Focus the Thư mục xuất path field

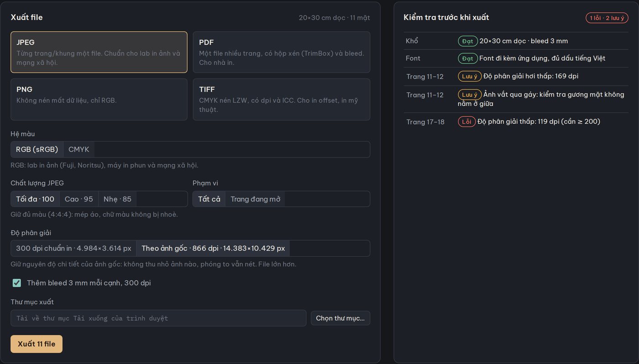coord(158,318)
